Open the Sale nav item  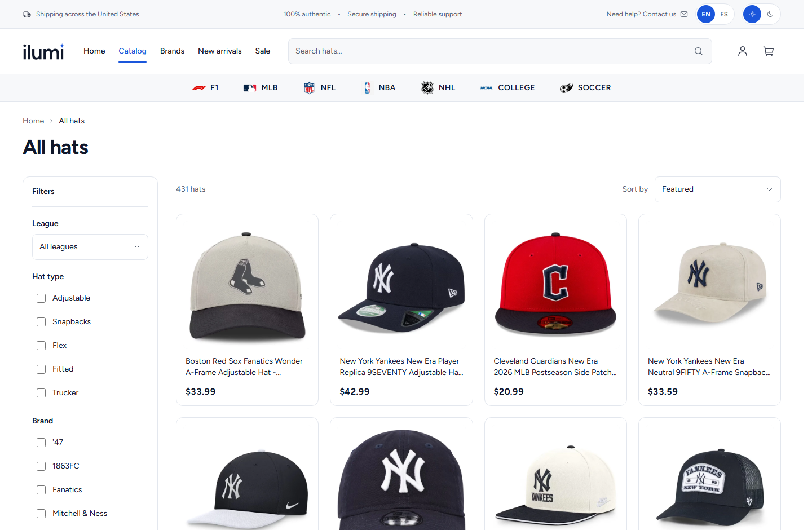pyautogui.click(x=263, y=51)
